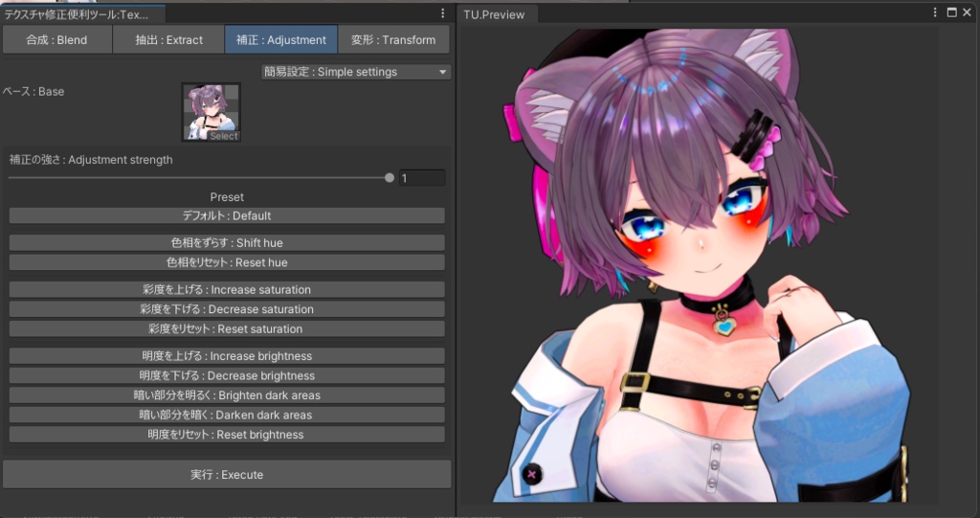Click the character preview image
This screenshot has height=518, width=980.
pyautogui.click(x=700, y=265)
